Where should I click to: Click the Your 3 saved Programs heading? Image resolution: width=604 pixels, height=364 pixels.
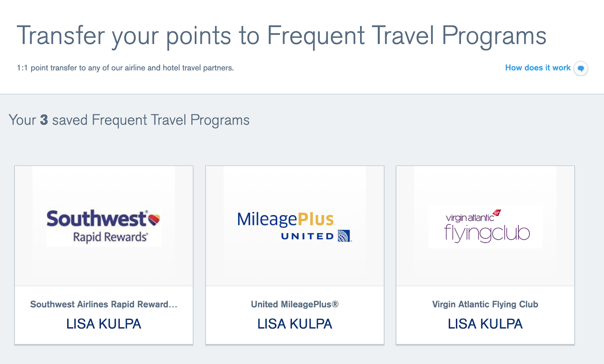tap(129, 120)
